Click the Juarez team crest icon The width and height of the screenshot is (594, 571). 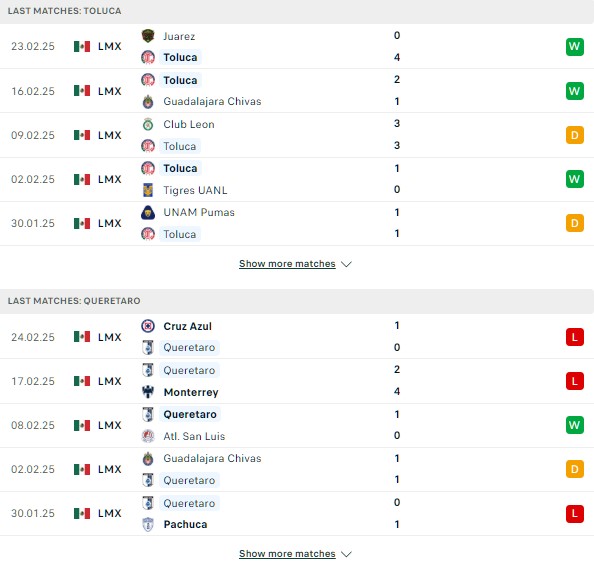click(148, 36)
